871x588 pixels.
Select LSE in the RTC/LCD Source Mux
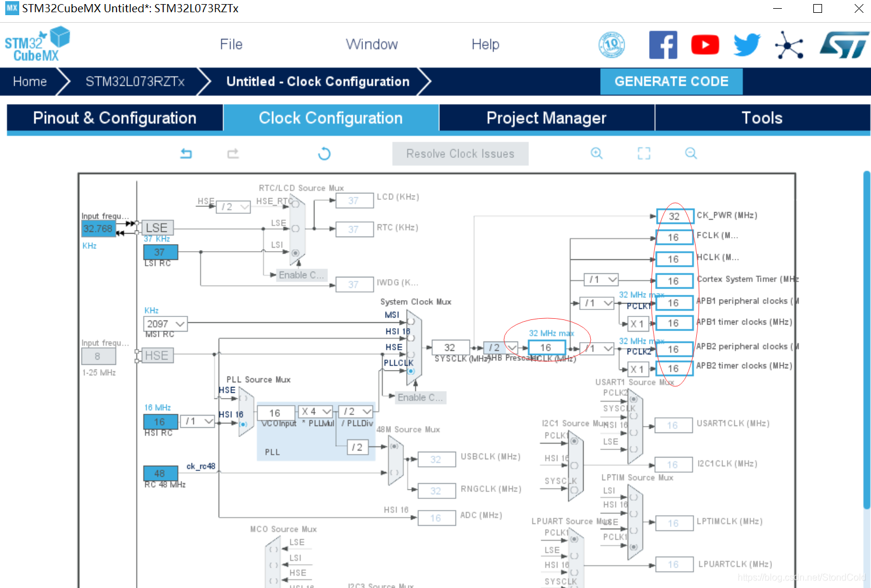(x=295, y=228)
